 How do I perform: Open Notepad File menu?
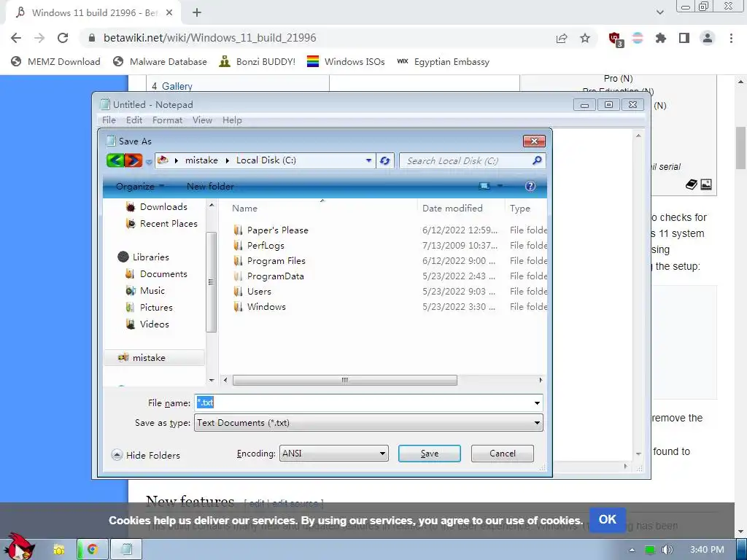(109, 120)
